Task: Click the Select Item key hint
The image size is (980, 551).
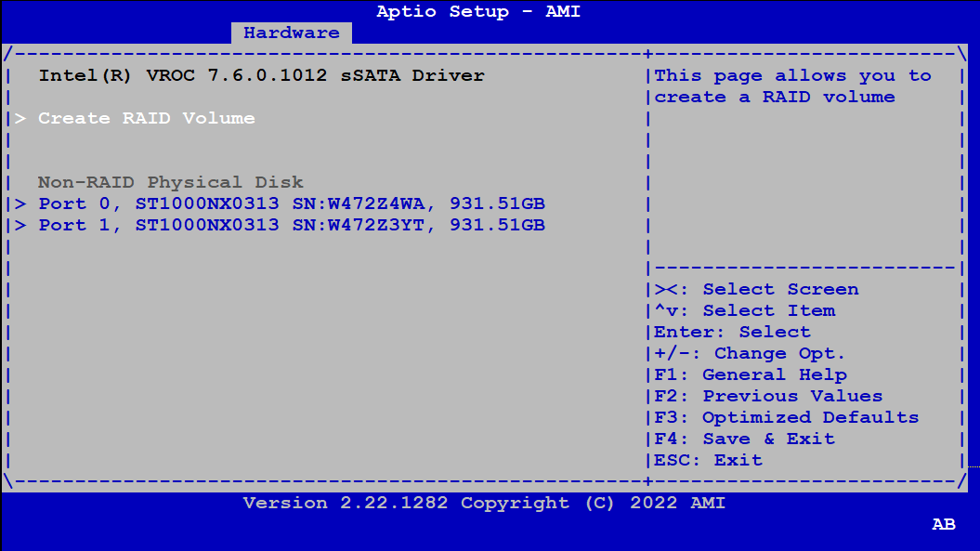Action: tap(744, 310)
